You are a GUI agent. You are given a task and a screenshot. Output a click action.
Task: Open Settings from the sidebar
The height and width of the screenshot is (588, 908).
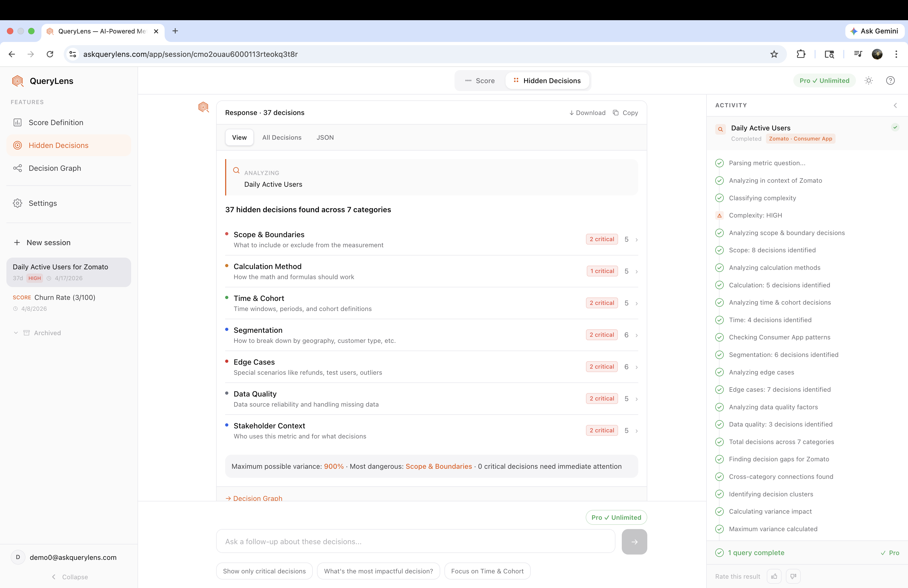coord(42,203)
